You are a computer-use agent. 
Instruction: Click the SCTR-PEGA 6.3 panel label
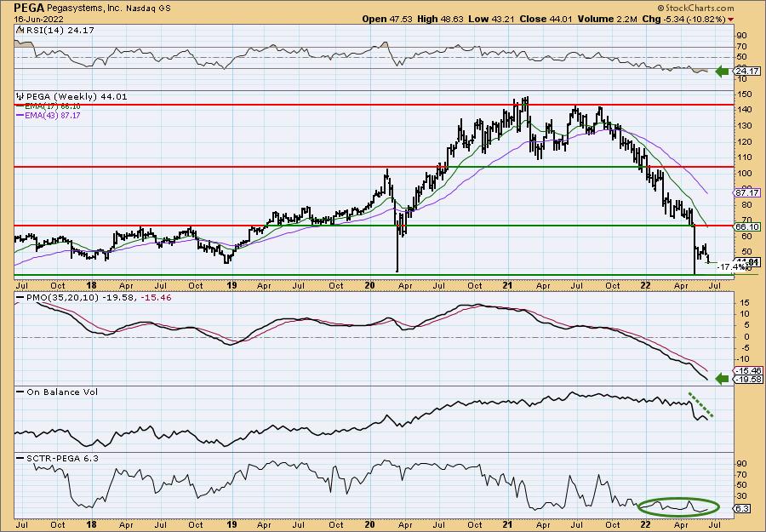(62, 458)
